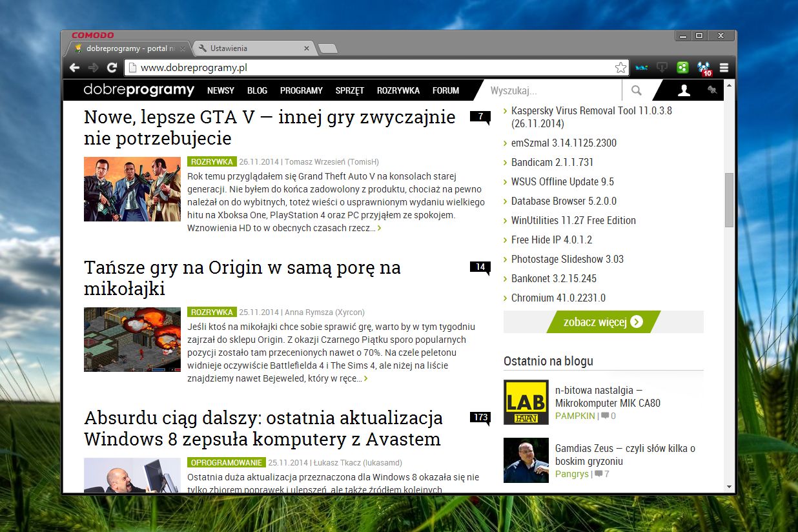798x532 pixels.
Task: Open the Bankonet 3.2.15.245 link
Action: tap(554, 278)
